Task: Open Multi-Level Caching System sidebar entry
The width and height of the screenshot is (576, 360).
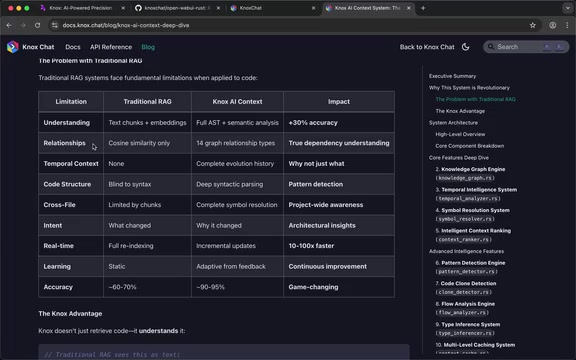Action: 475,349
